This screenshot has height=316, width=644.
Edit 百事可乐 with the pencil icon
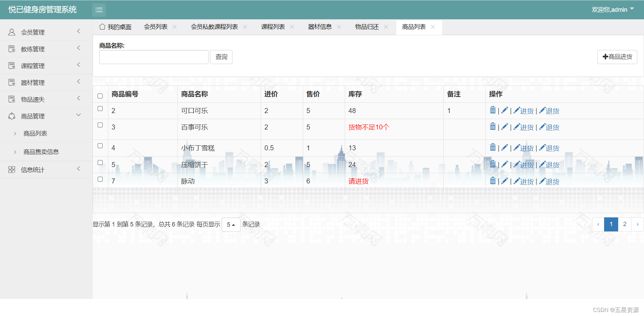504,127
